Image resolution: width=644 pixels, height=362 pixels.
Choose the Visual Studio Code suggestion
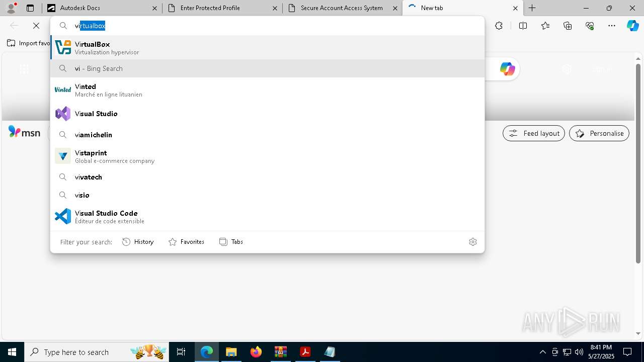coord(267,217)
